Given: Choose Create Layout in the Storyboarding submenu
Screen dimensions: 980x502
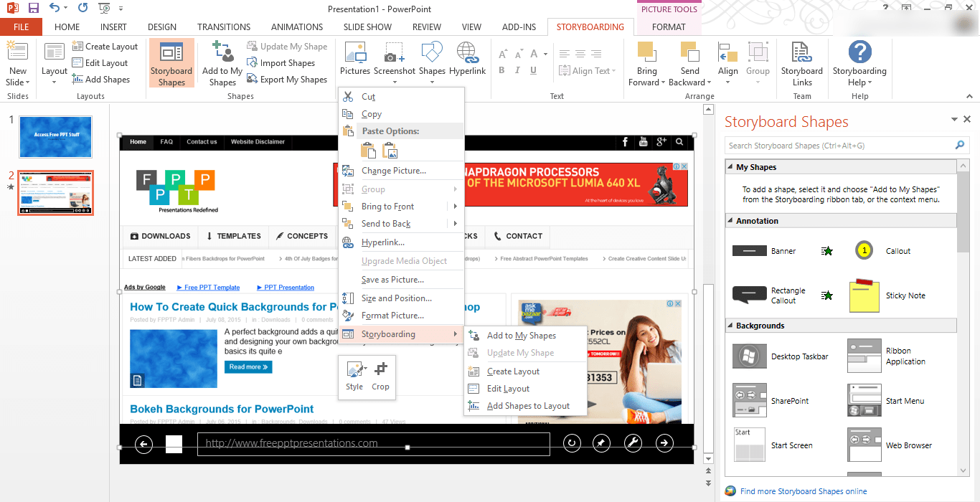Looking at the screenshot, I should 526,371.
